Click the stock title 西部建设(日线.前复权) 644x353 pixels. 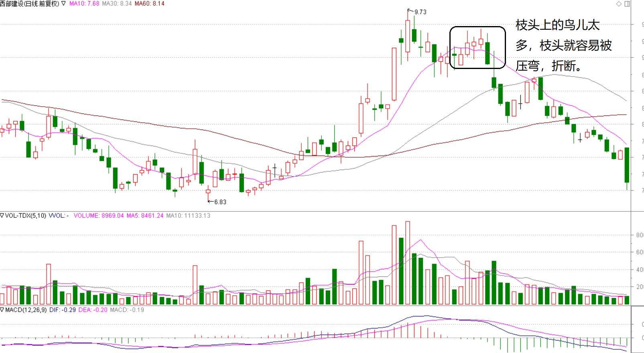tap(30, 4)
